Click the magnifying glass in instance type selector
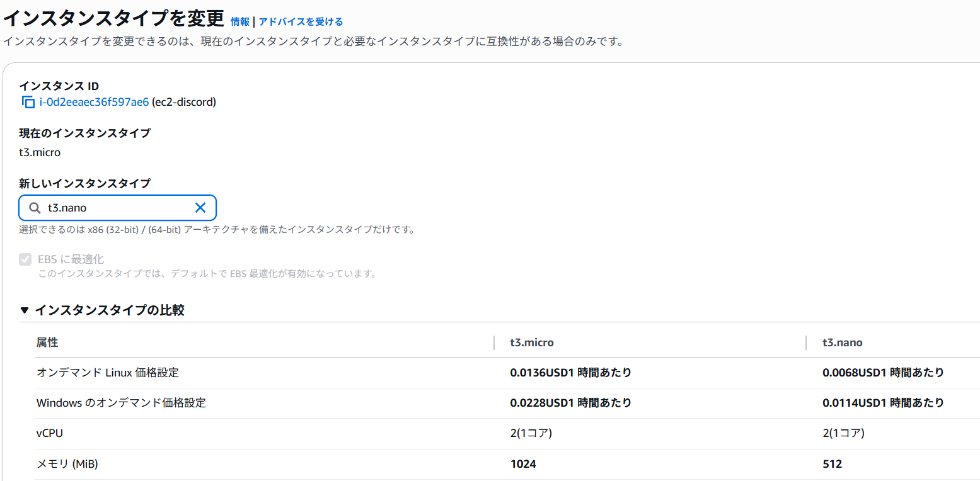Image resolution: width=980 pixels, height=481 pixels. (35, 207)
